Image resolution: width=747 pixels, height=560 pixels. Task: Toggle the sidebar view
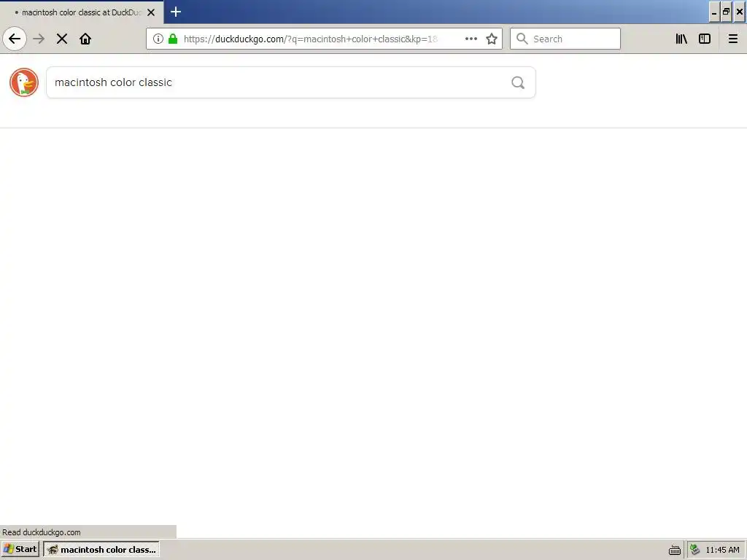pyautogui.click(x=705, y=39)
